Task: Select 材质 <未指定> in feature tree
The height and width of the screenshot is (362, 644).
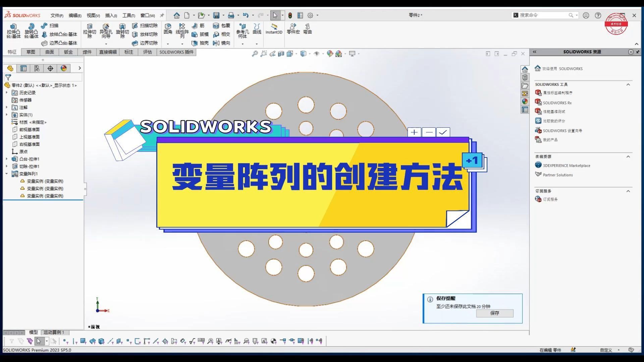Action: click(x=33, y=122)
